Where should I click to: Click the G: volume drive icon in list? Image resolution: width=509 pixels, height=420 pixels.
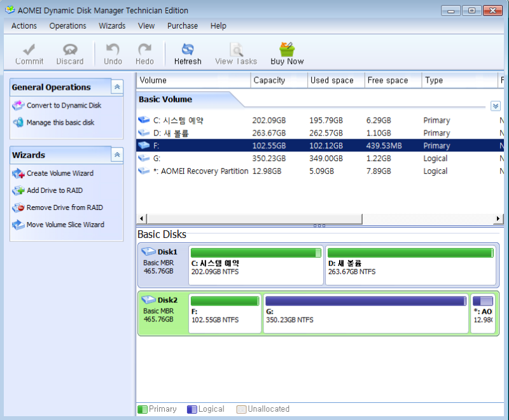[x=144, y=158]
